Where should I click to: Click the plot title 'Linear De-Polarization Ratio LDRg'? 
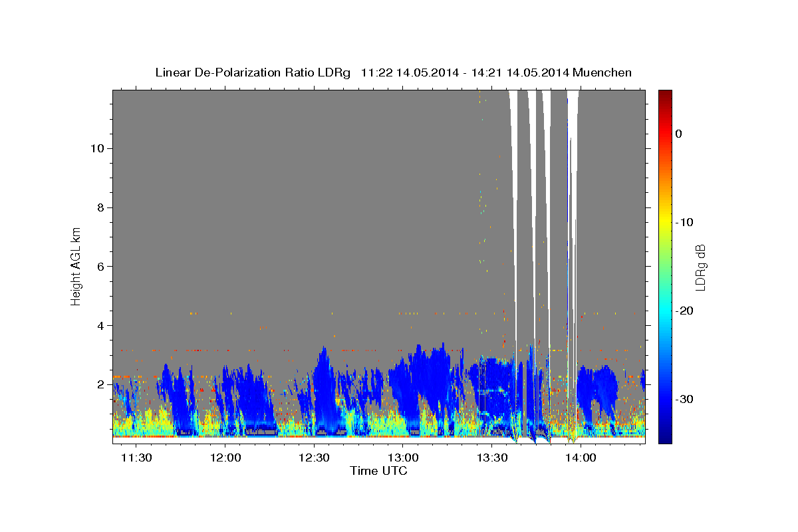(x=252, y=72)
